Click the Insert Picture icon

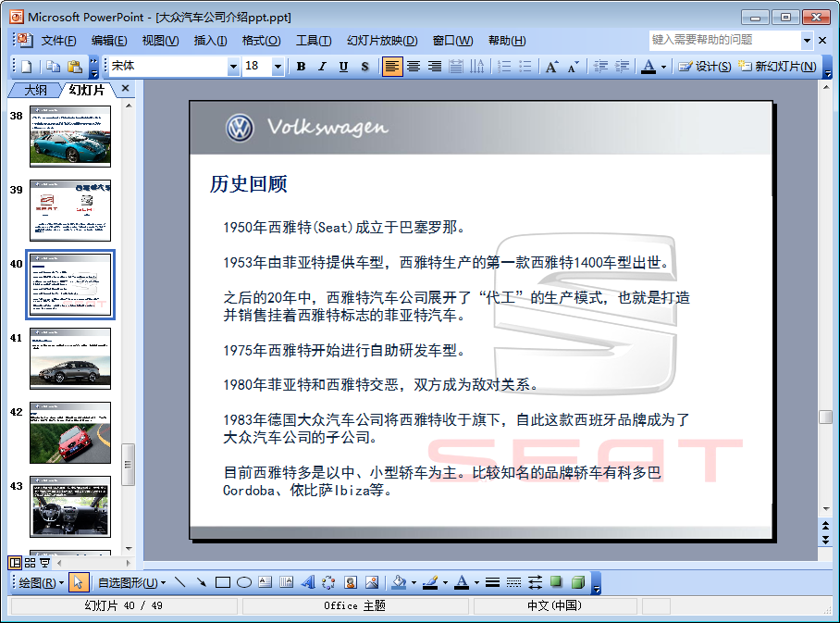click(372, 582)
